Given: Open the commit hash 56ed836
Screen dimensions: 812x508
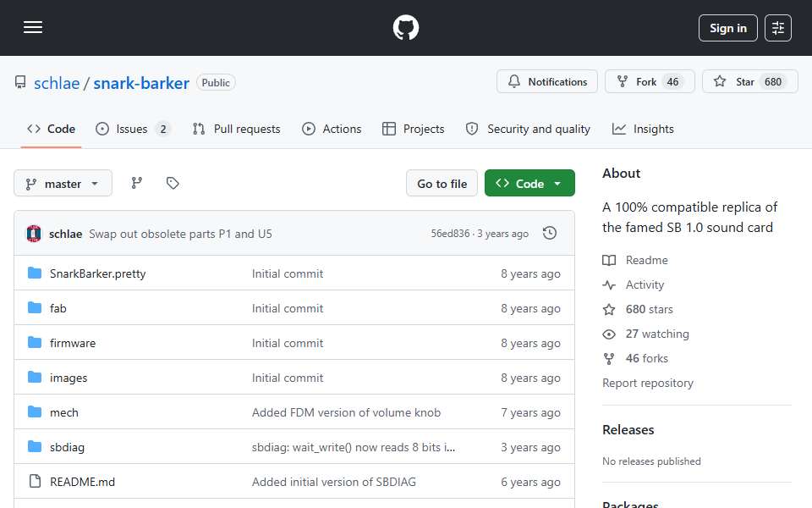Looking at the screenshot, I should click(x=451, y=234).
